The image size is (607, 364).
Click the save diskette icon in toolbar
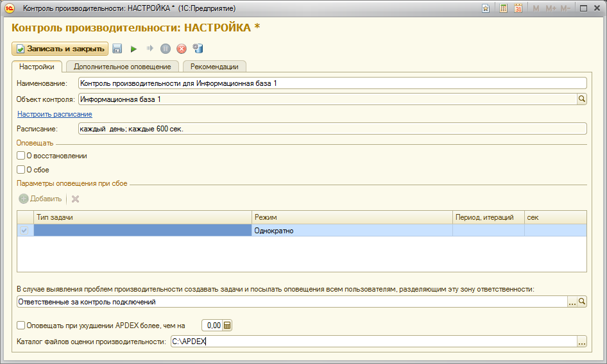coord(117,49)
